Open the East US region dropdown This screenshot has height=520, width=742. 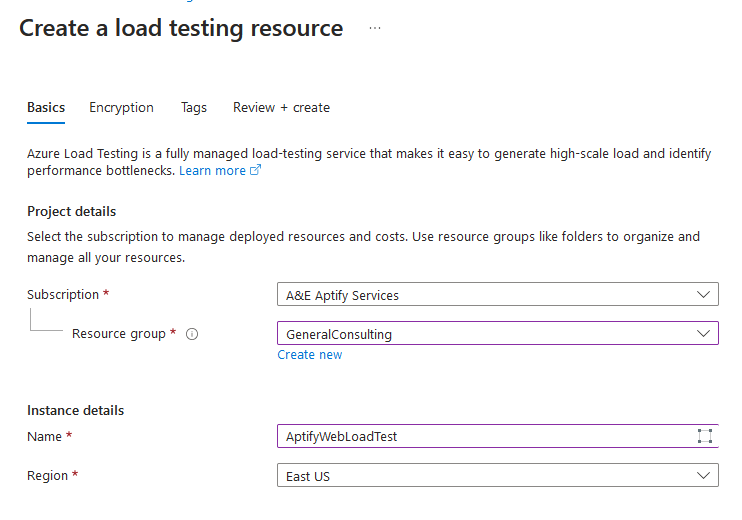tap(498, 475)
